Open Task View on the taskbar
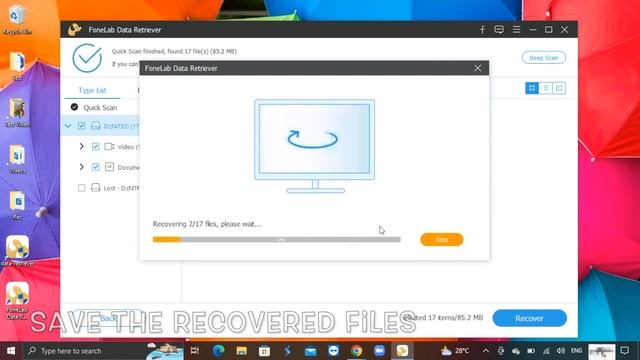The height and width of the screenshot is (360, 640). pyautogui.click(x=195, y=351)
